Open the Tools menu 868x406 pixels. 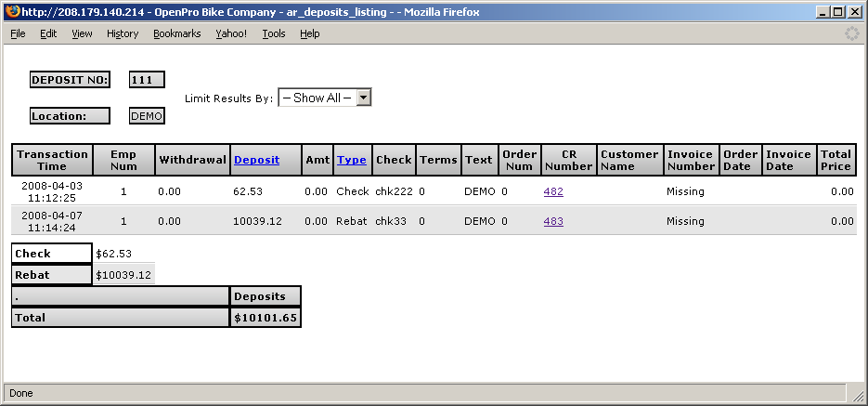274,33
